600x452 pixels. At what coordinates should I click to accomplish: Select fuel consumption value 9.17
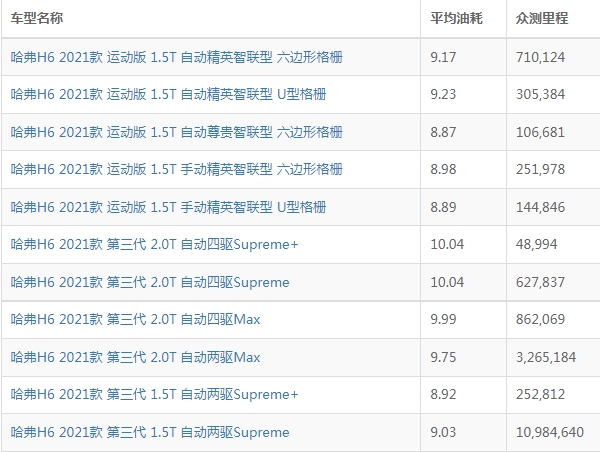443,57
